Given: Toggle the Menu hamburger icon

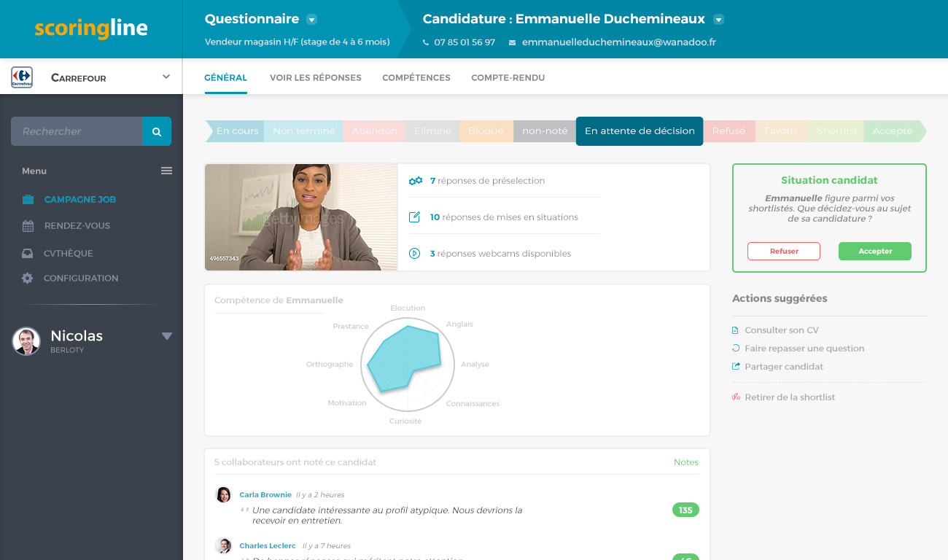Looking at the screenshot, I should coord(166,171).
